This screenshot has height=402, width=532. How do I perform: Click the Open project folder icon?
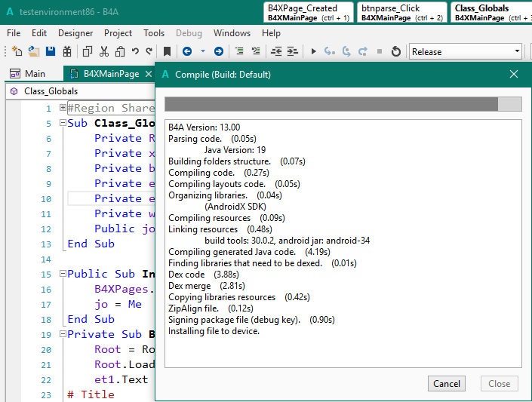pyautogui.click(x=34, y=51)
